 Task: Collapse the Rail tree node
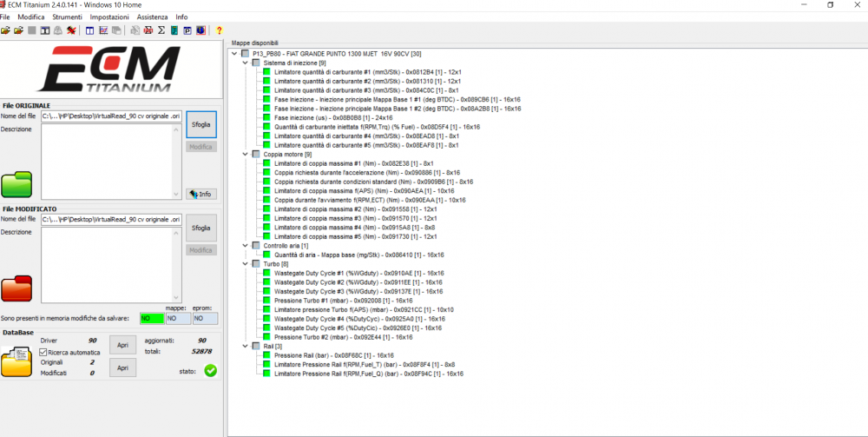click(246, 346)
